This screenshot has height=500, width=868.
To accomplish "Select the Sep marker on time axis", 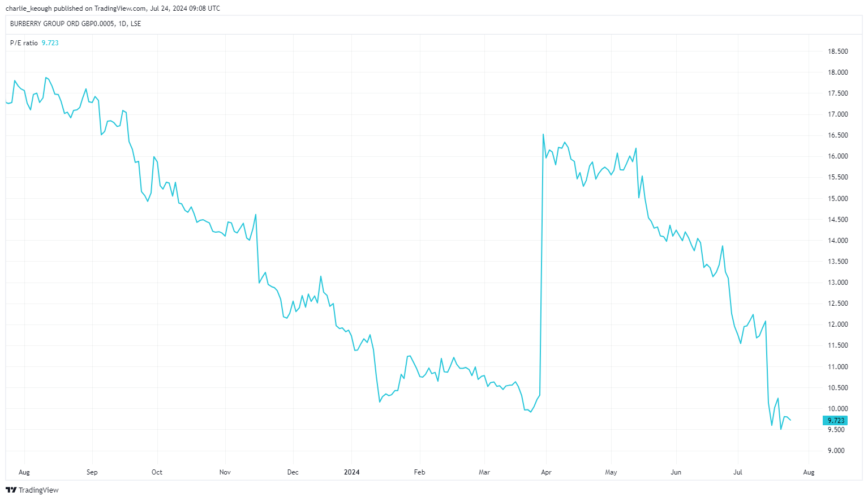I will coord(92,472).
